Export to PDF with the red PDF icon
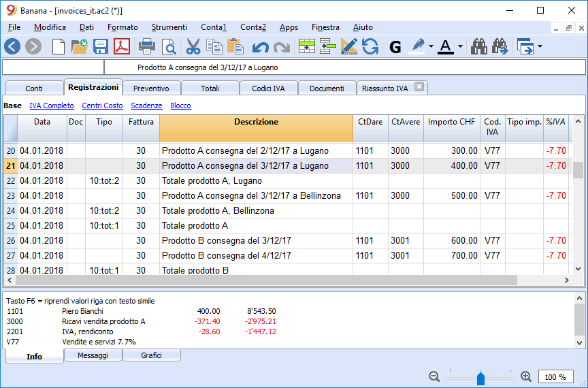The width and height of the screenshot is (588, 388). [122, 47]
